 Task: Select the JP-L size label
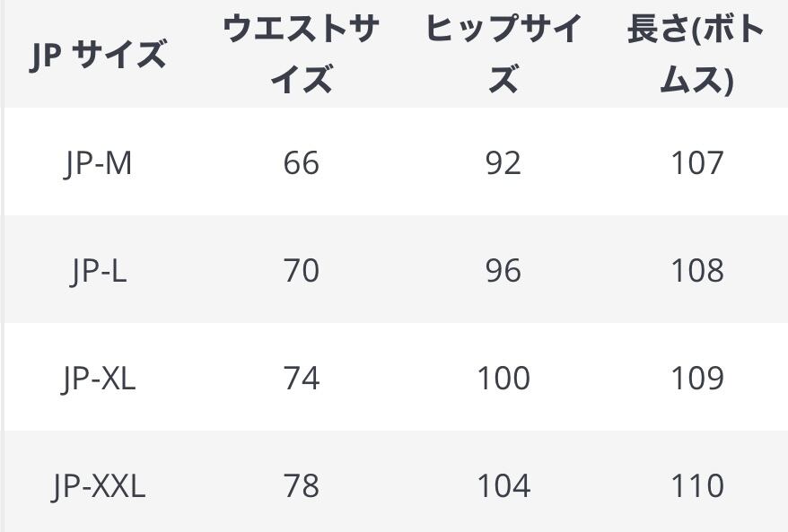[x=98, y=271]
